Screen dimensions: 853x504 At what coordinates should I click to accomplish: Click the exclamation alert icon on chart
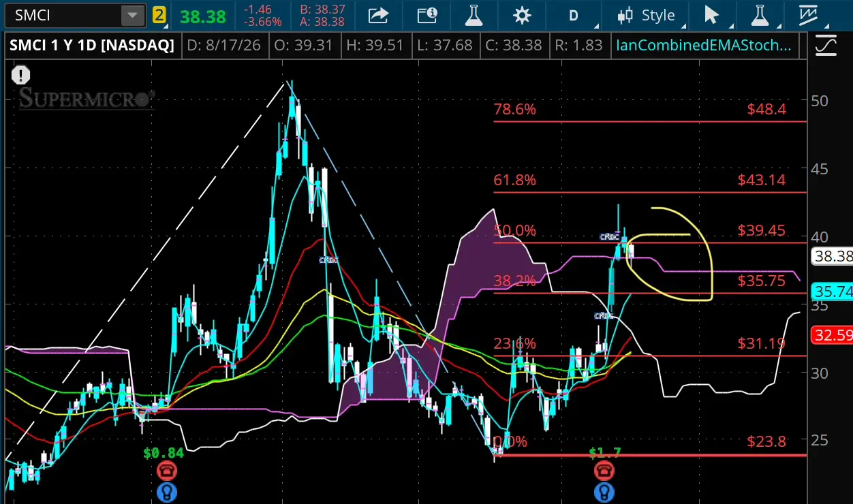pyautogui.click(x=21, y=74)
